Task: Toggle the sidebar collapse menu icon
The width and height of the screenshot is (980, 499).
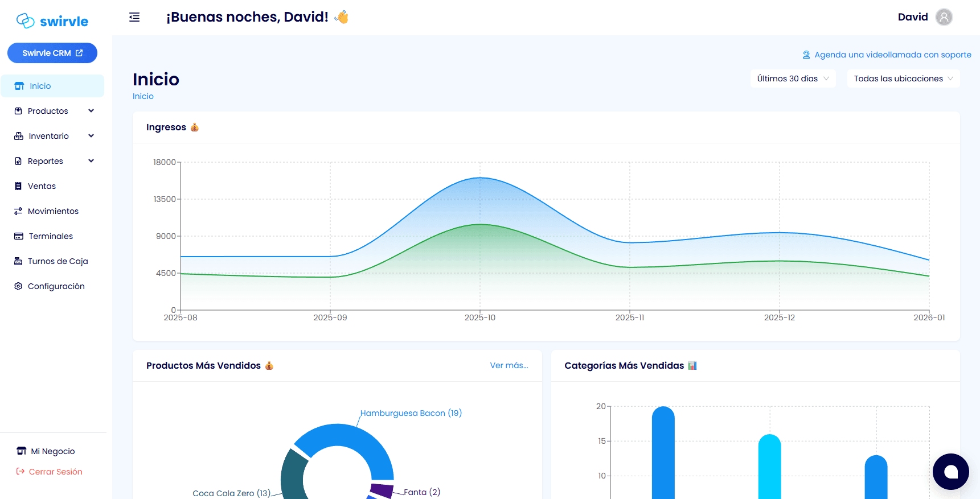Action: [134, 17]
